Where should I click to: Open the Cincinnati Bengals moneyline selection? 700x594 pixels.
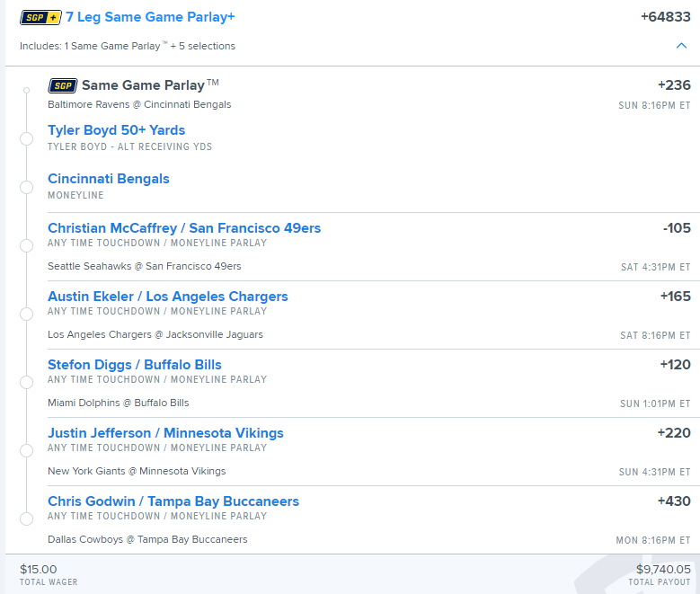(109, 179)
